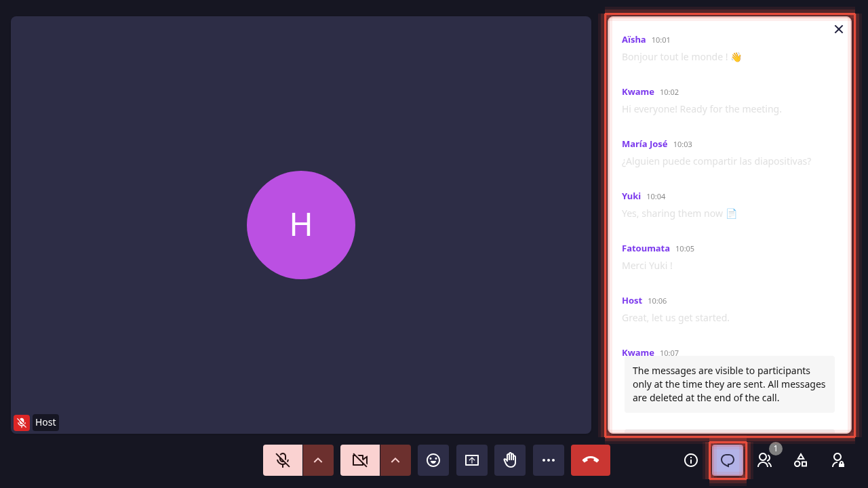Expand camera options chevron

coord(395,460)
